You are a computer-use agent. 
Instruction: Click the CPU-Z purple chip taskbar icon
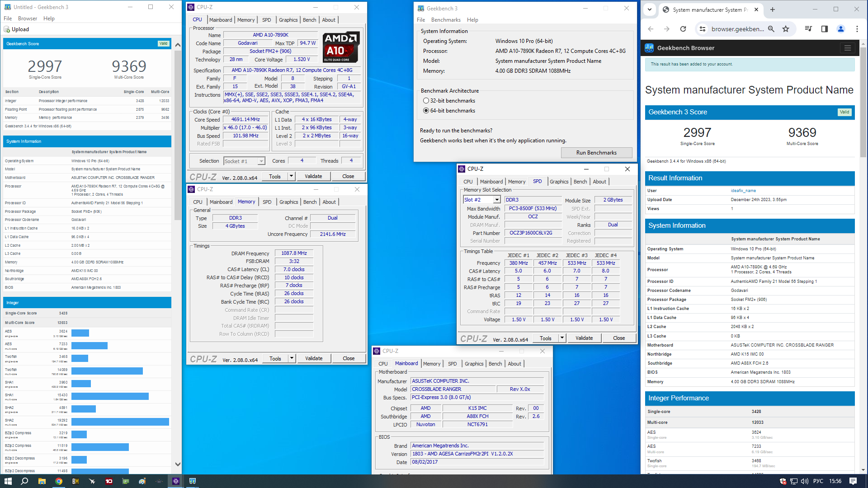(x=176, y=481)
